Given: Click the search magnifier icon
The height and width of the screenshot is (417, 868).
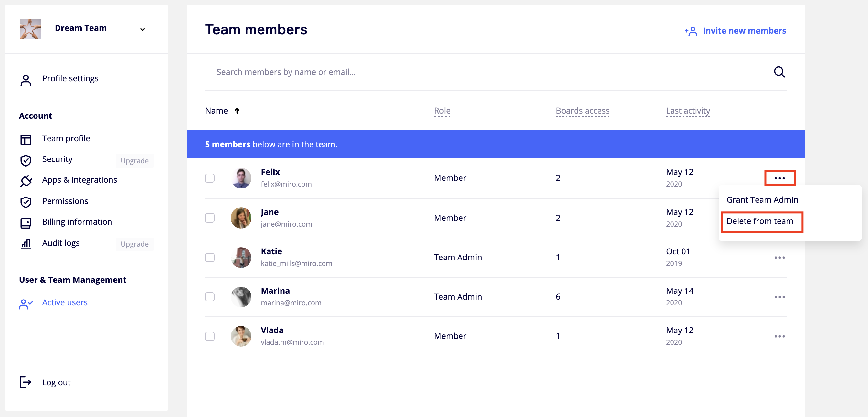Looking at the screenshot, I should 779,72.
